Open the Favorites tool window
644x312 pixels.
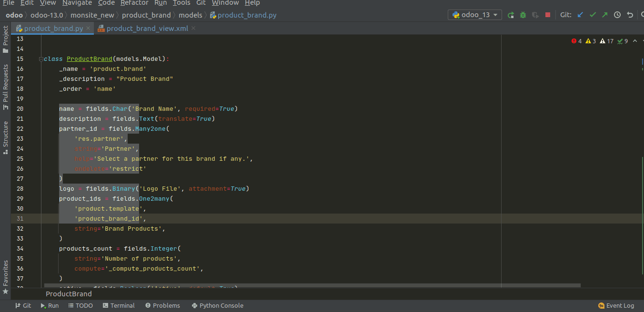point(5,277)
